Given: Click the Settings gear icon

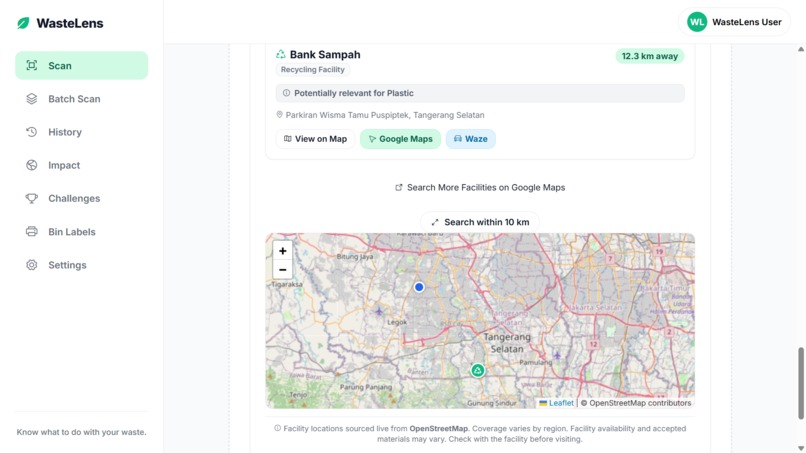Looking at the screenshot, I should click(32, 265).
